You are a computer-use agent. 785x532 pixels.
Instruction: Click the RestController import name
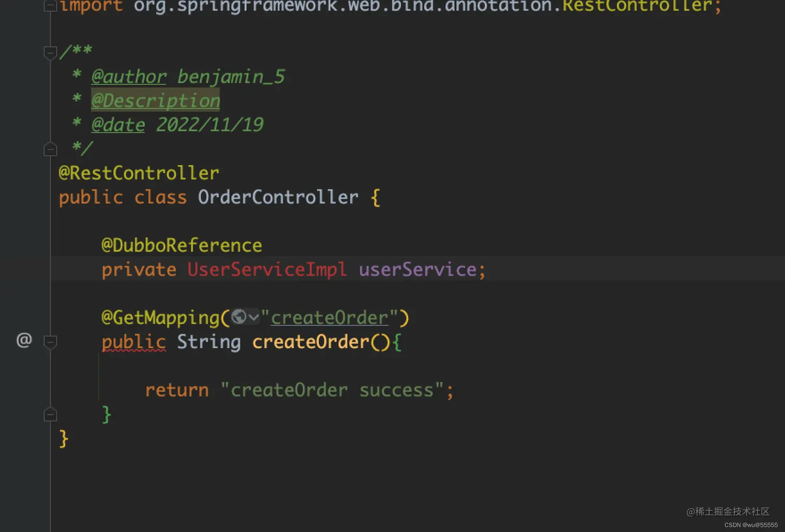637,6
